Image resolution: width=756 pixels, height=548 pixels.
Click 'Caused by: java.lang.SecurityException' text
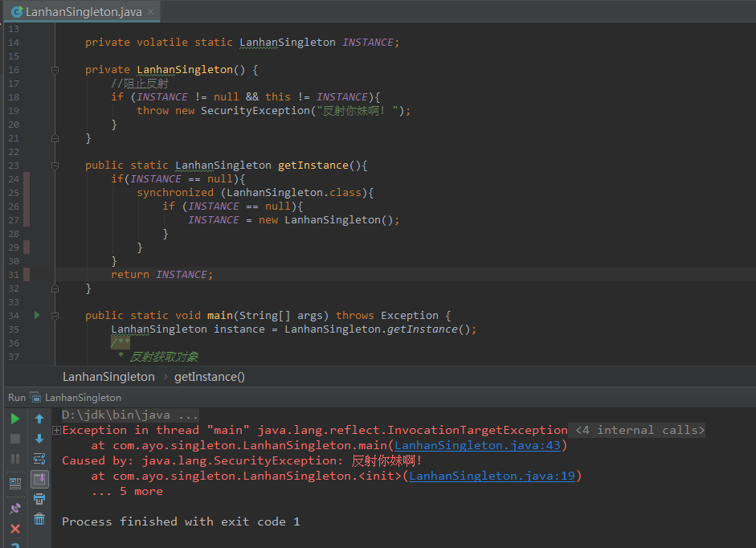pos(202,460)
